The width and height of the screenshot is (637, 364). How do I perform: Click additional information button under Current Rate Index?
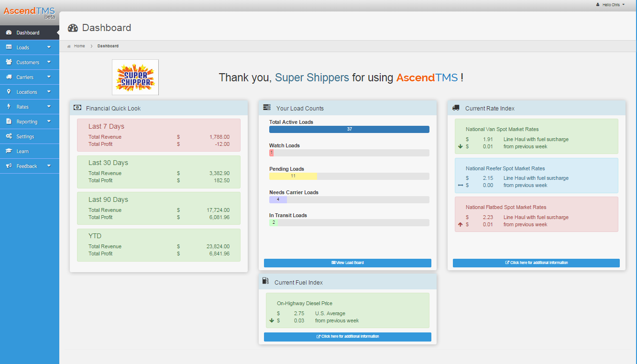(536, 263)
